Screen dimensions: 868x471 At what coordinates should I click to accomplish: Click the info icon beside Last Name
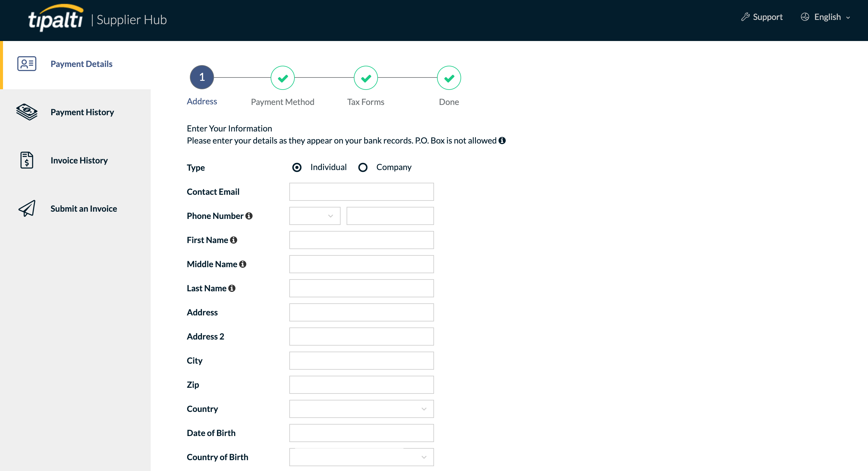point(232,288)
